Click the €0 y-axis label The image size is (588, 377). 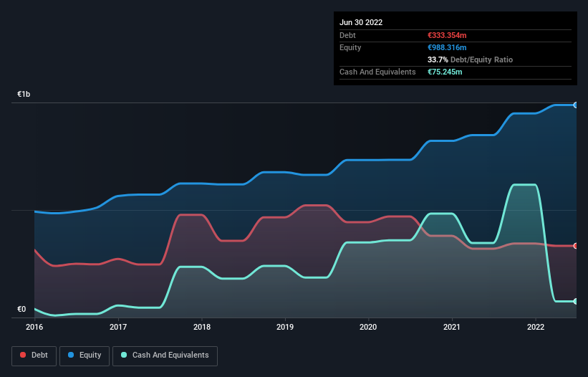[x=21, y=309]
